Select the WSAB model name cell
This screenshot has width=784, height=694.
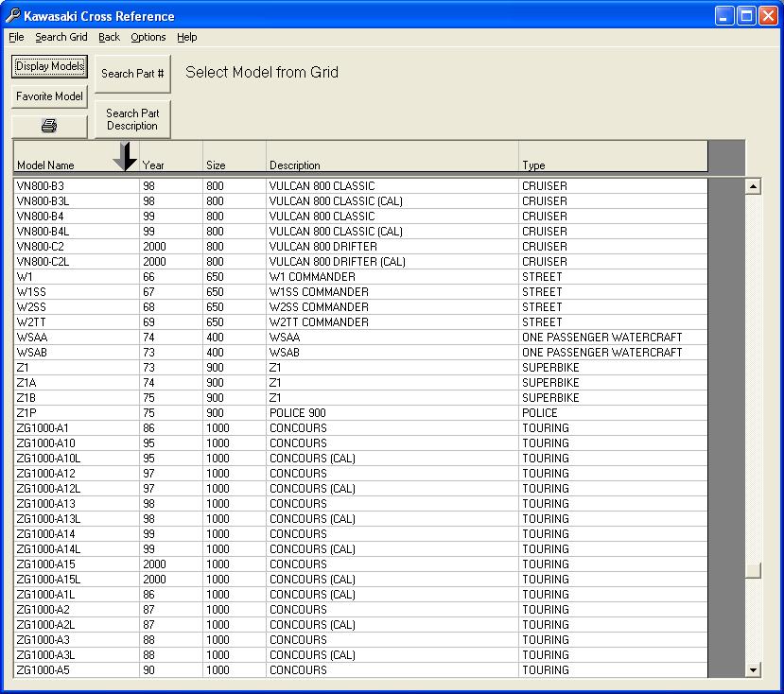click(x=77, y=353)
